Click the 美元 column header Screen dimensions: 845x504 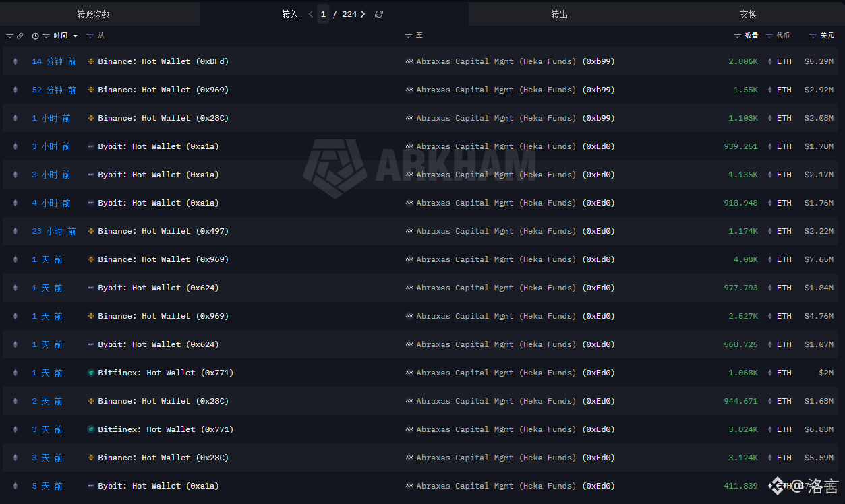pos(827,36)
